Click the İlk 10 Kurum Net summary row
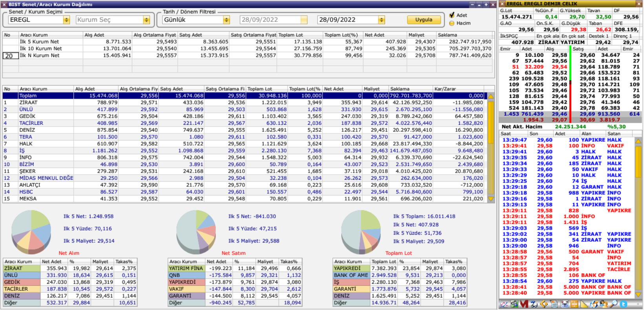This screenshot has height=310, width=644. coord(248,49)
